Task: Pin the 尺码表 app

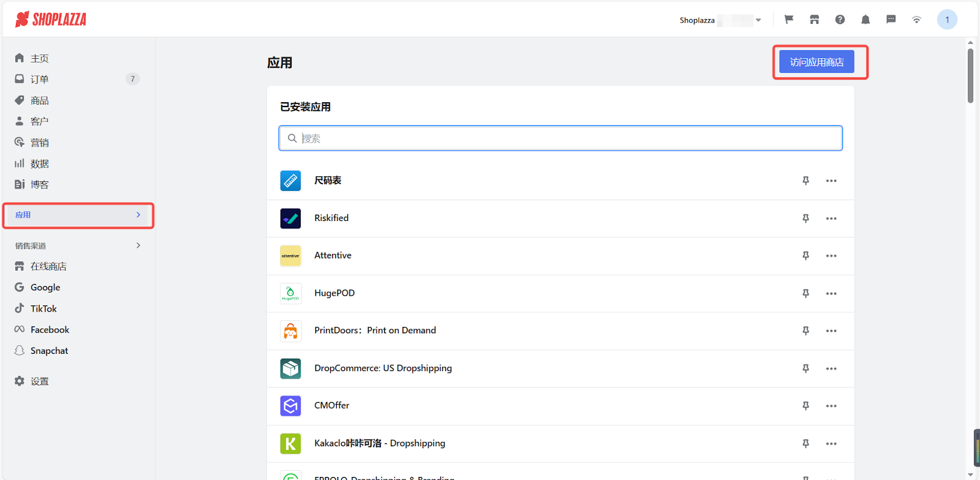Action: click(806, 181)
